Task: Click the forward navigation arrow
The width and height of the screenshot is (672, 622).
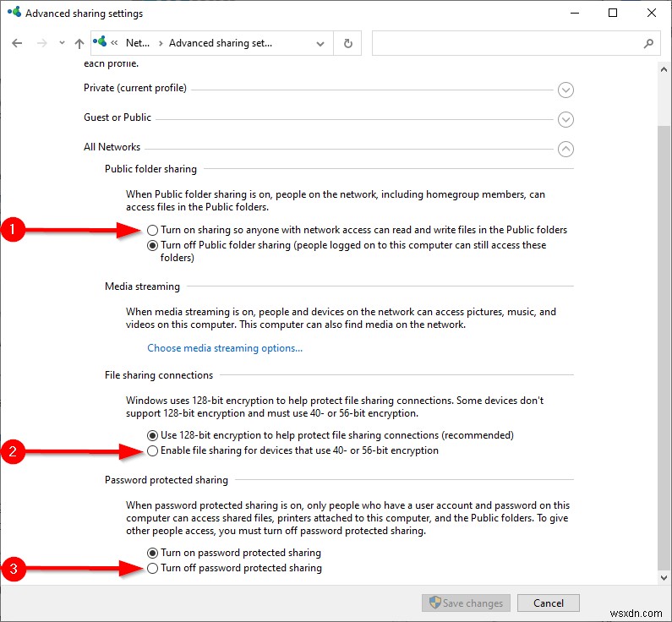Action: click(42, 43)
